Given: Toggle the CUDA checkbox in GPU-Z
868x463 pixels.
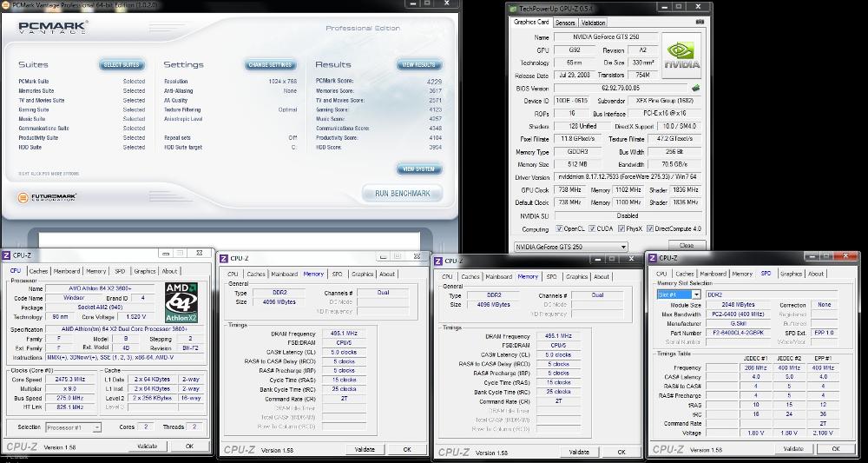Looking at the screenshot, I should coord(592,228).
